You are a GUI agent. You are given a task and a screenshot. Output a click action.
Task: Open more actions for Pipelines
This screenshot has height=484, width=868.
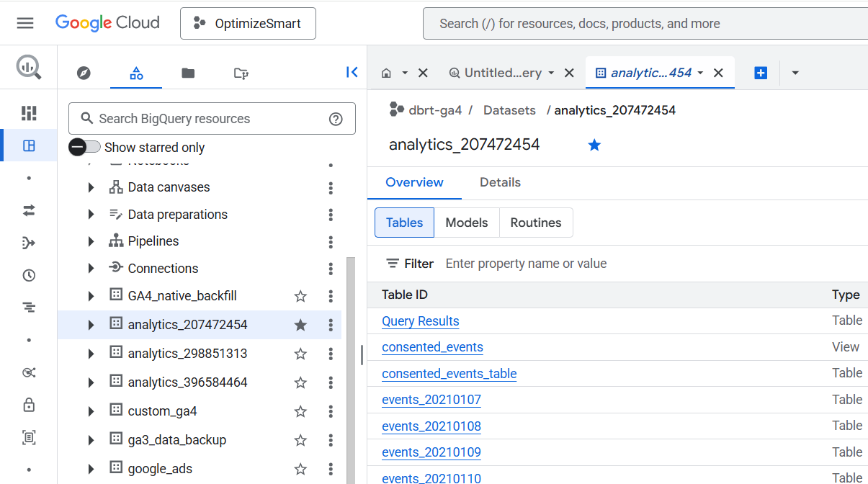click(331, 241)
